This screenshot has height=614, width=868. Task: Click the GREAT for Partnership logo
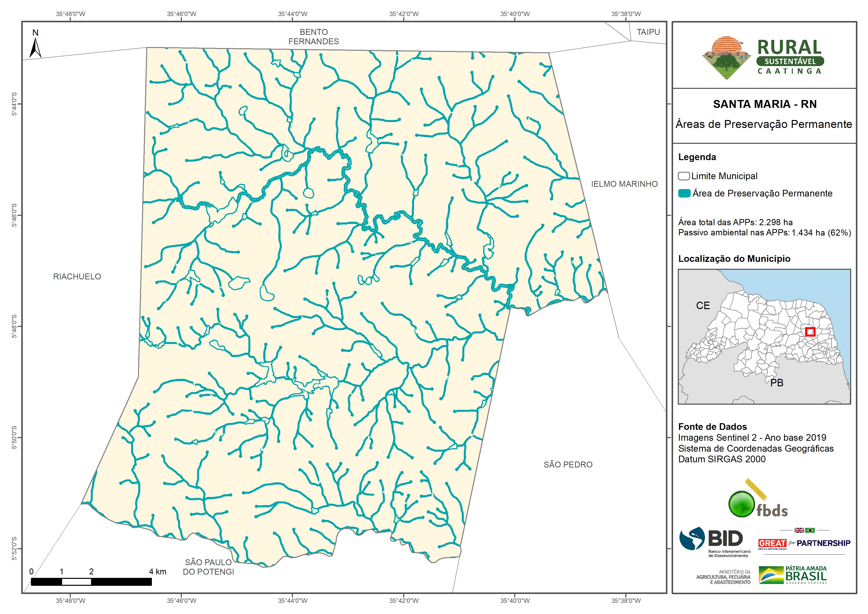804,543
